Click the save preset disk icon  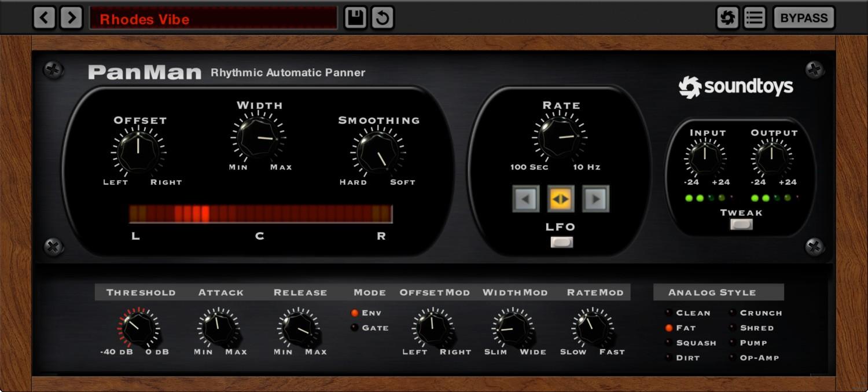pyautogui.click(x=355, y=17)
